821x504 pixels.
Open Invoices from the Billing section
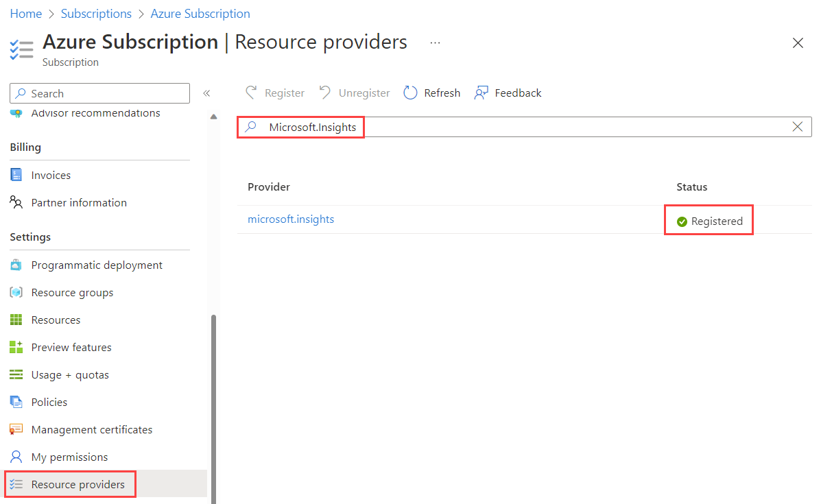(51, 175)
